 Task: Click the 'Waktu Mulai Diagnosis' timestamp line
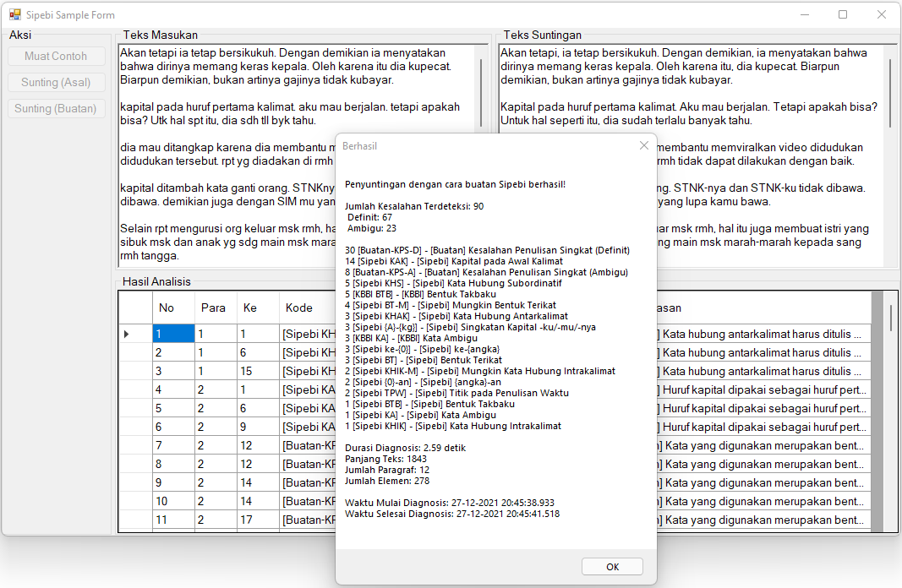(x=450, y=503)
